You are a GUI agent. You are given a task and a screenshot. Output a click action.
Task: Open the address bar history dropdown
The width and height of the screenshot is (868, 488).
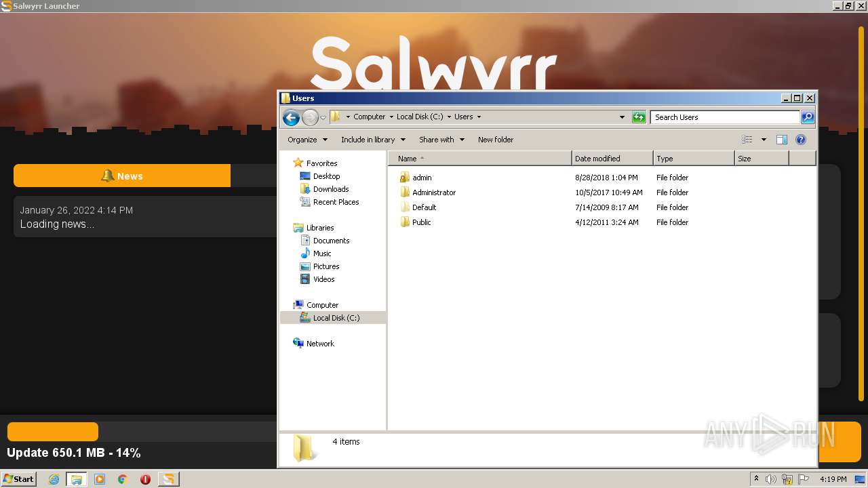(622, 117)
